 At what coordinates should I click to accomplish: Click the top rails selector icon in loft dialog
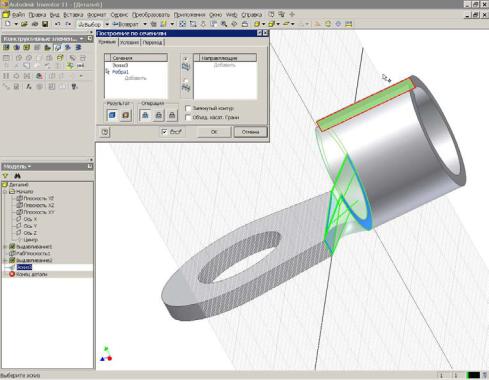point(186,67)
